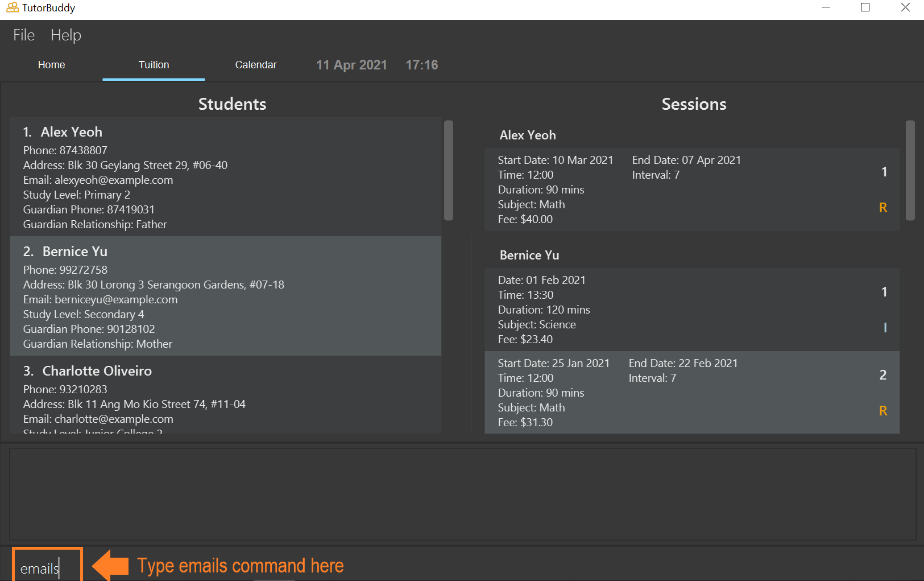The height and width of the screenshot is (581, 924).
Task: Click address Blk 30 Lorong 3 Serangoon Gardens
Action: [154, 285]
